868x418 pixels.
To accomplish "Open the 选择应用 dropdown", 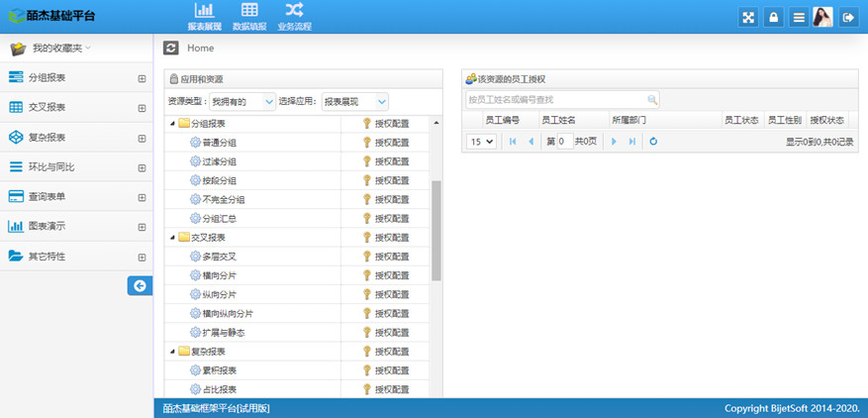I will [354, 101].
